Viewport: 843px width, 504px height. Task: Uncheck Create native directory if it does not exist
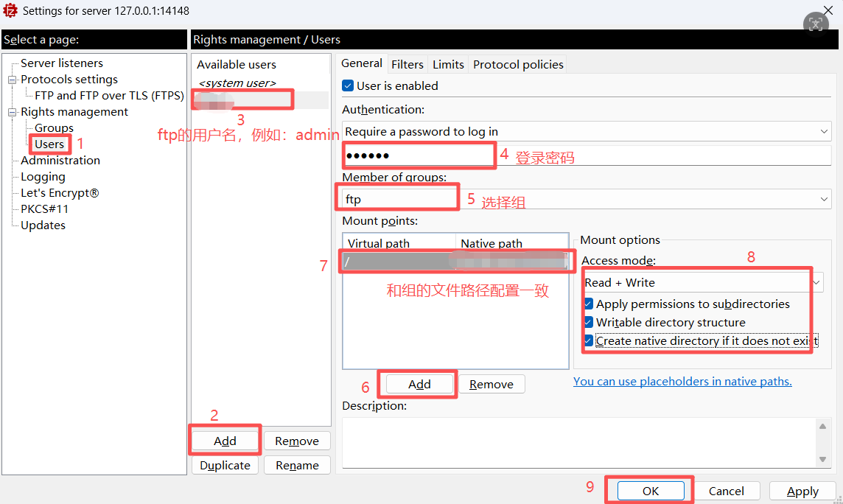point(589,340)
